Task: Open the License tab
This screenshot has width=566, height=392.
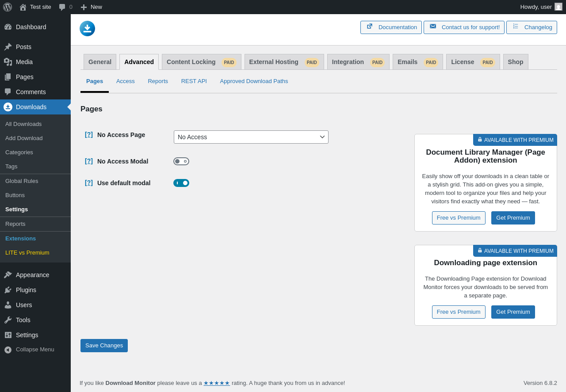Action: pos(473,62)
